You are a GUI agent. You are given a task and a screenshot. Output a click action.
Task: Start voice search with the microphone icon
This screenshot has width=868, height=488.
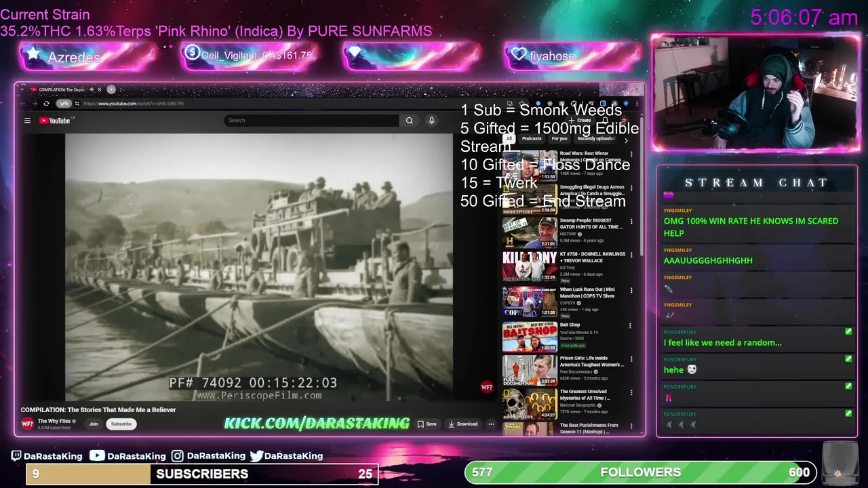pos(431,120)
